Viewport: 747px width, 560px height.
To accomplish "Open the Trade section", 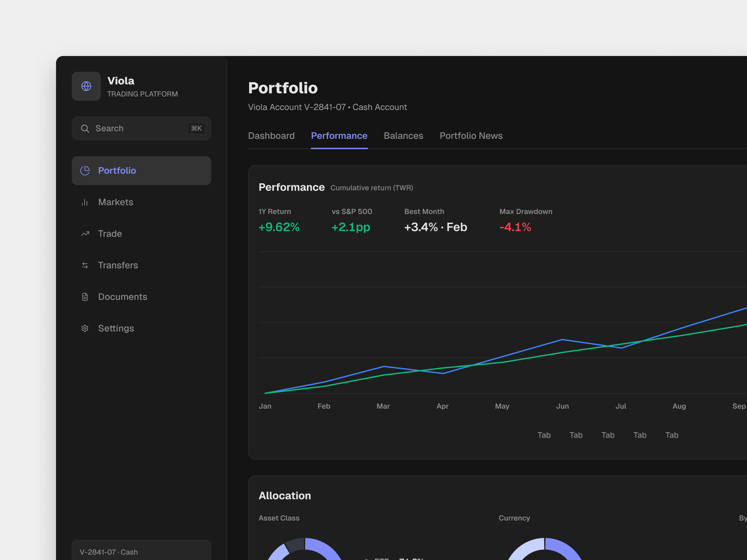I will point(141,234).
